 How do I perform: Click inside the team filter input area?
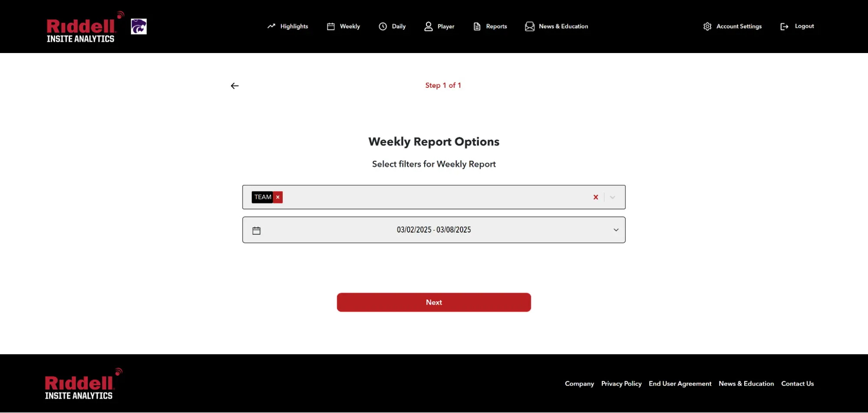pos(434,197)
